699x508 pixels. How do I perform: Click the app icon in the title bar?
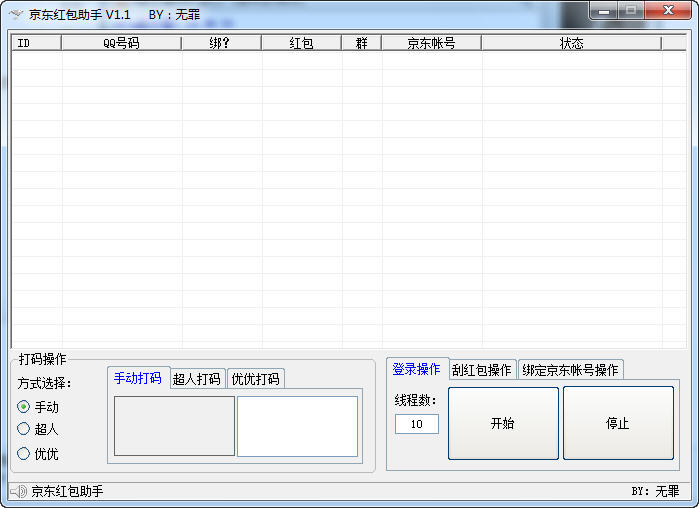click(x=16, y=14)
